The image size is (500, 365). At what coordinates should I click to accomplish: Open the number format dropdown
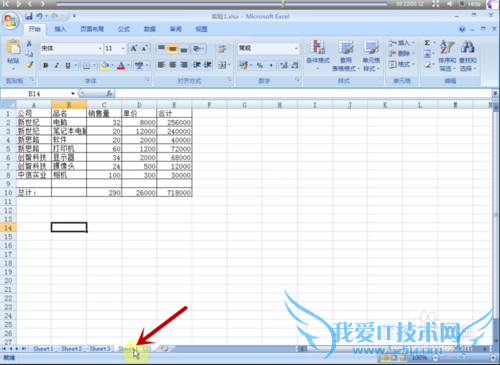point(296,49)
